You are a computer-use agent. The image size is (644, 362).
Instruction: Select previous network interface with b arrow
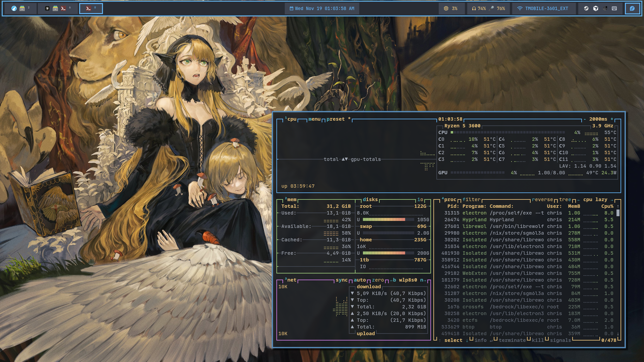tap(393, 280)
